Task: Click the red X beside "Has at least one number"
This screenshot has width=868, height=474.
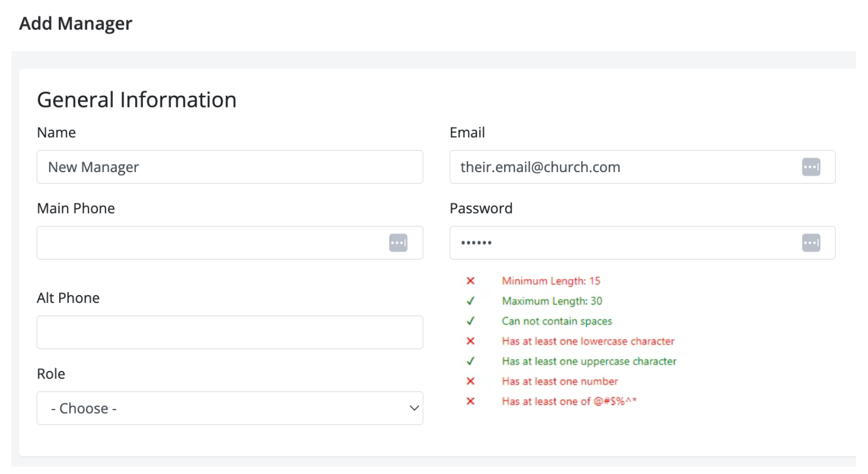Action: (471, 381)
